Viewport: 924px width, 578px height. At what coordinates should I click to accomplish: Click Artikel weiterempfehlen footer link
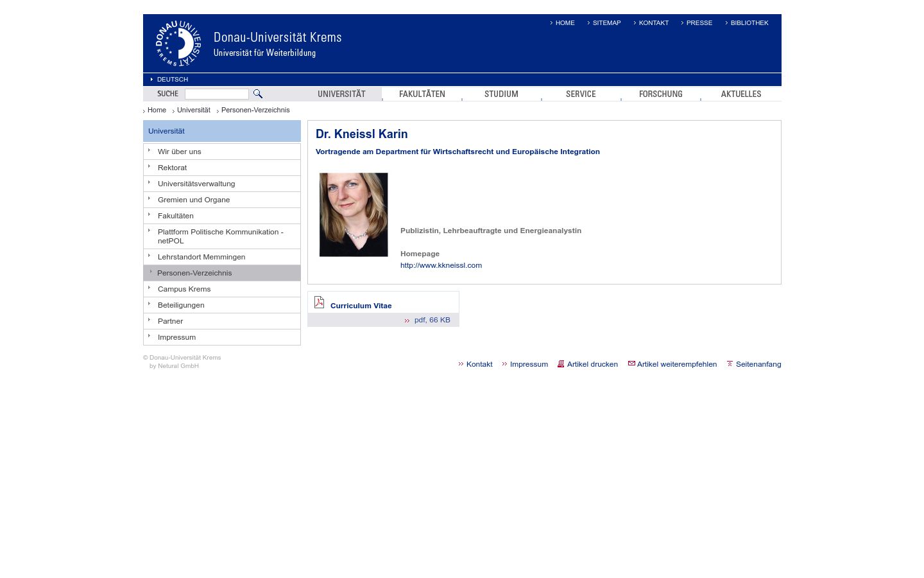coord(677,364)
